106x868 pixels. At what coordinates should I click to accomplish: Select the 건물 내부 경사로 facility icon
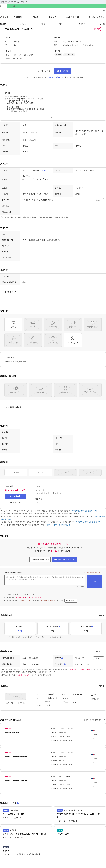90,390
